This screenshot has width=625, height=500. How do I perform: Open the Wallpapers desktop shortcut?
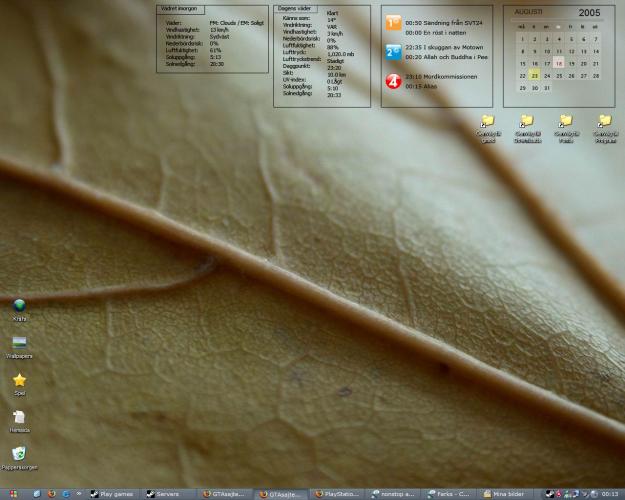point(19,343)
